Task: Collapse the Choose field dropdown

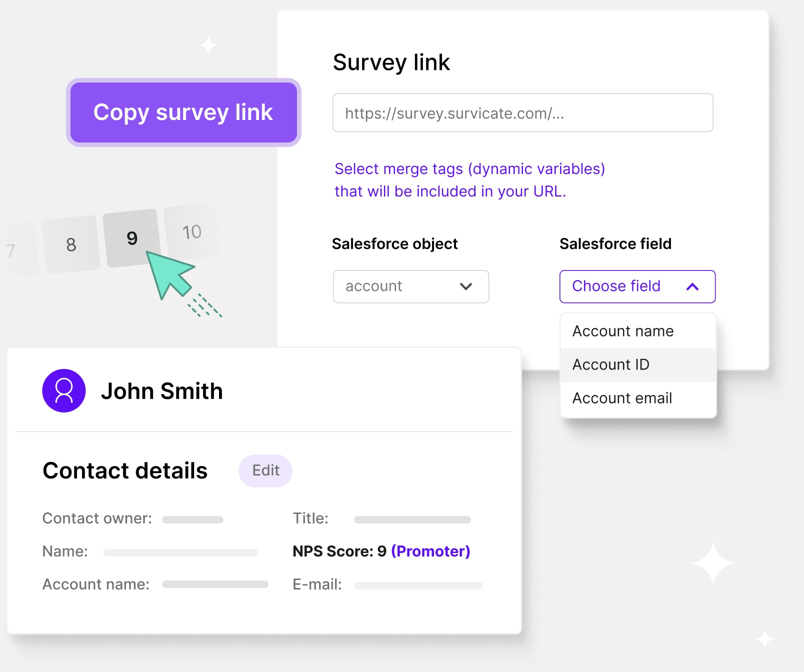Action: 637,286
